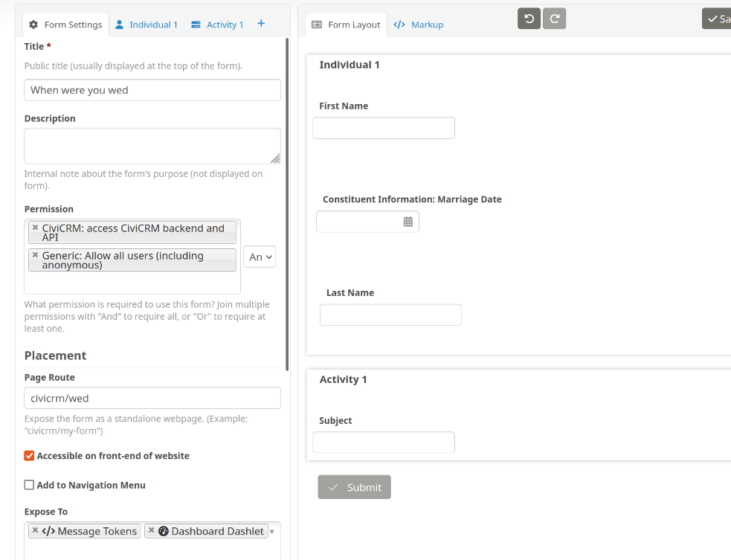Click the Activity 1 tab icon
The height and width of the screenshot is (560, 731).
(x=196, y=25)
